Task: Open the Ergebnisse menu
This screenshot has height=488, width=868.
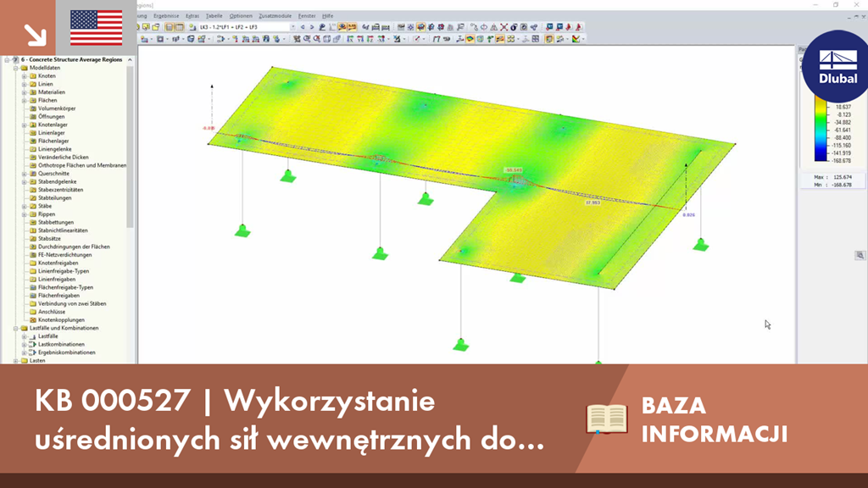Action: [x=166, y=16]
